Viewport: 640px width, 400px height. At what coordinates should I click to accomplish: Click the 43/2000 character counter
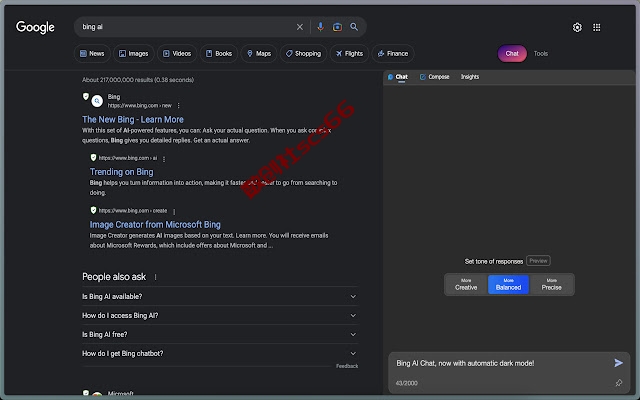[x=407, y=383]
